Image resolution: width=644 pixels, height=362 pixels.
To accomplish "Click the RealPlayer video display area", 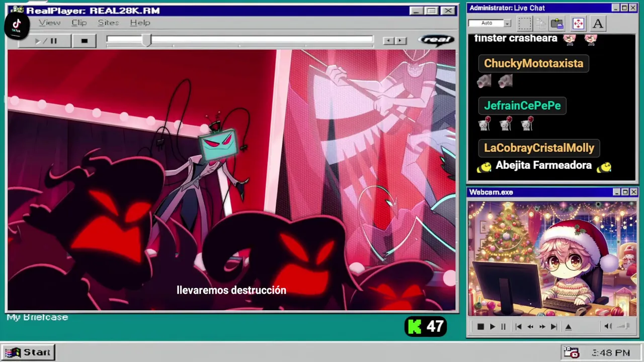I will coord(231,180).
